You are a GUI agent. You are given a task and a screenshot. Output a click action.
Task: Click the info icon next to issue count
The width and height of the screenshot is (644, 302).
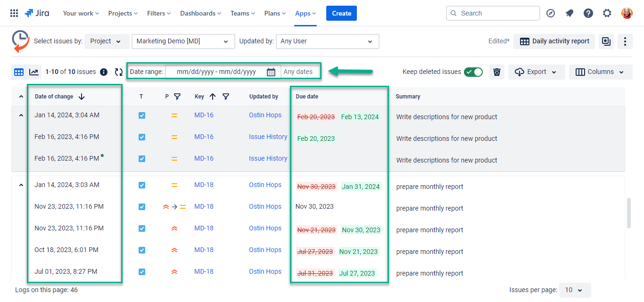(103, 72)
